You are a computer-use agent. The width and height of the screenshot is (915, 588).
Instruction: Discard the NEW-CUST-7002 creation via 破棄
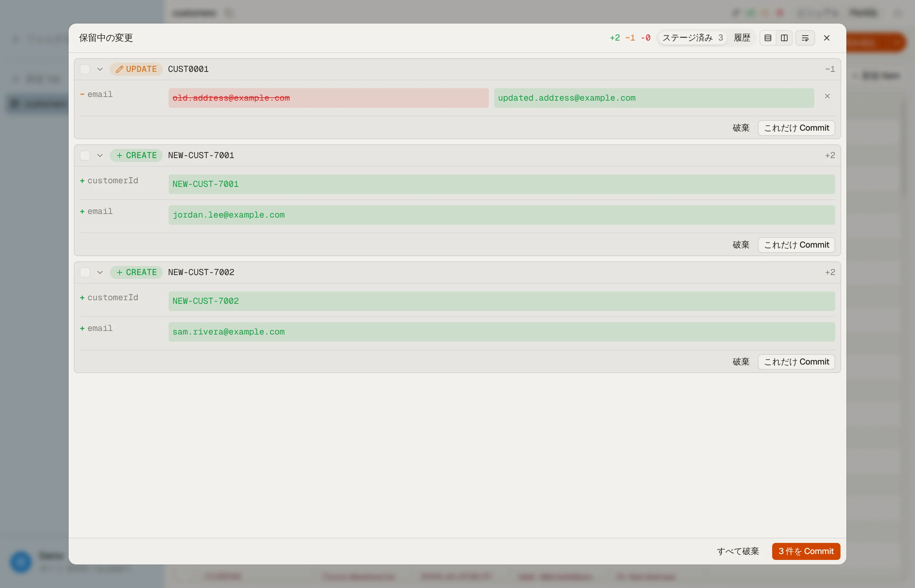pyautogui.click(x=741, y=362)
